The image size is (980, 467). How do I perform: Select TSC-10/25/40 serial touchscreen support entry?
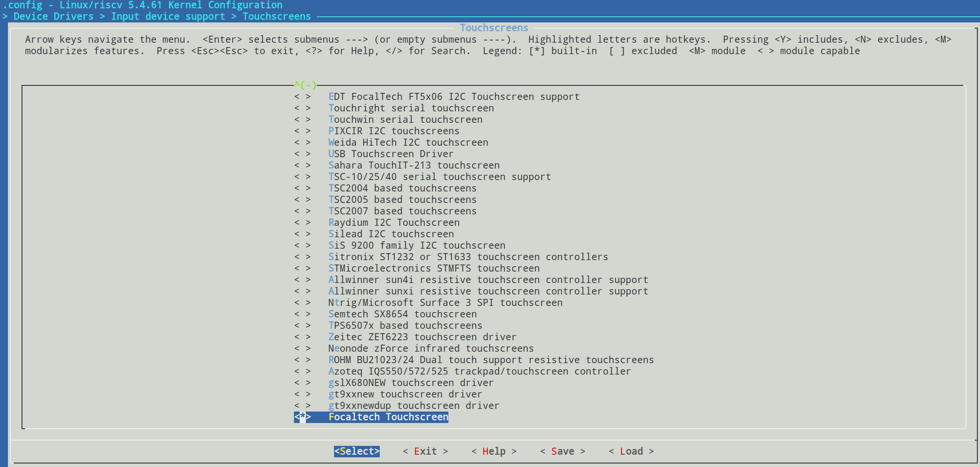coord(439,177)
